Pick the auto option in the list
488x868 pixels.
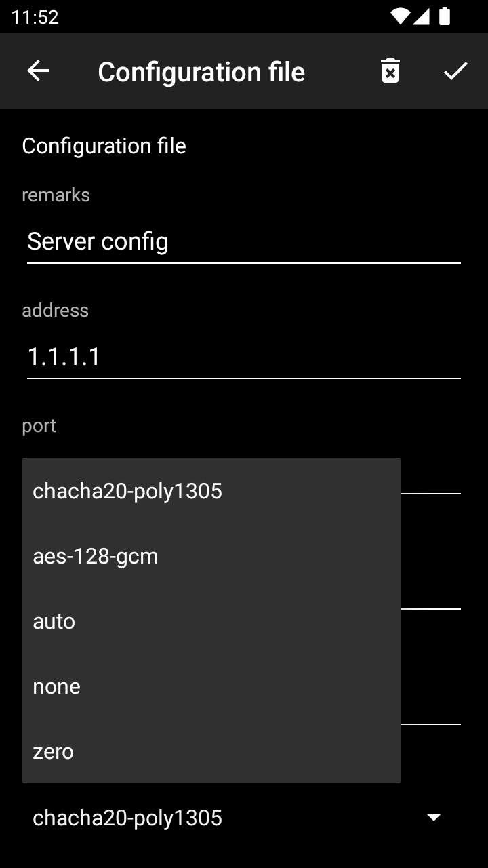[54, 621]
